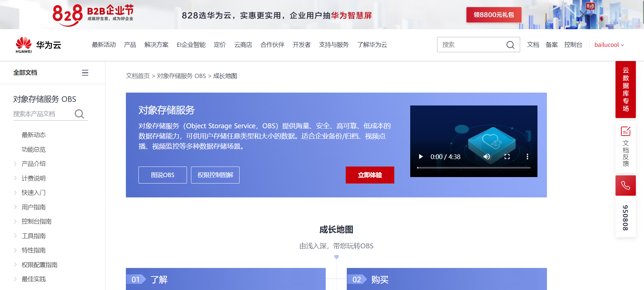This screenshot has height=290, width=644.
Task: Expand the 特性指南 tree node
Action: [x=15, y=250]
